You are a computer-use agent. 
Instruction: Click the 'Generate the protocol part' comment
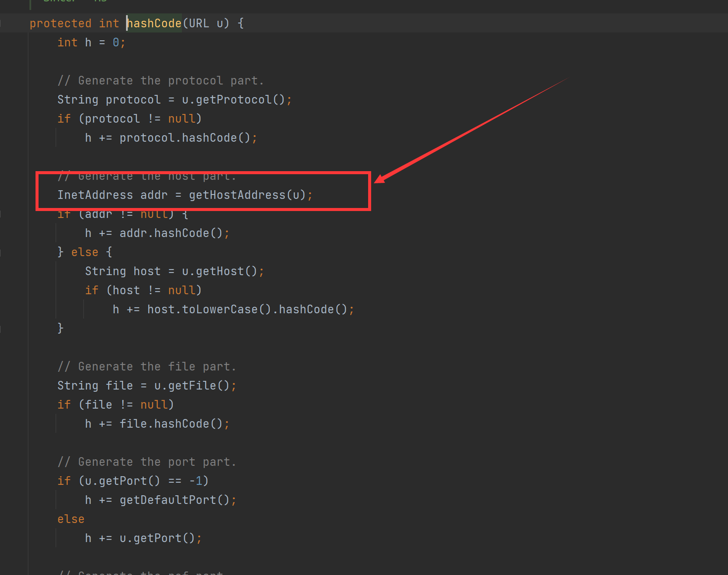tap(160, 81)
